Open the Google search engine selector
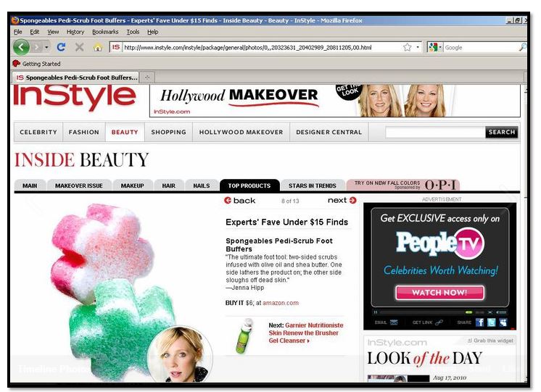This screenshot has width=541, height=392. pyautogui.click(x=434, y=47)
